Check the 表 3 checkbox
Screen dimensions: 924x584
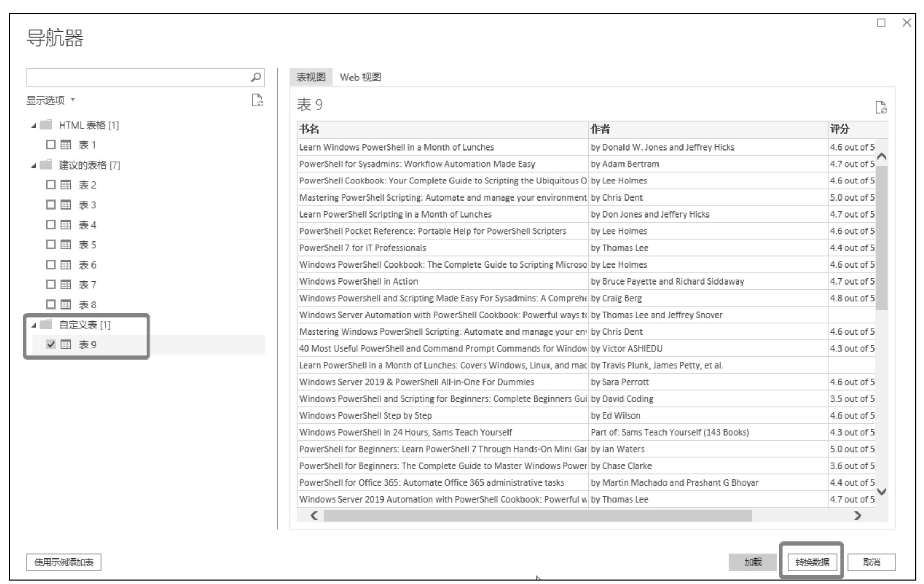pos(51,205)
